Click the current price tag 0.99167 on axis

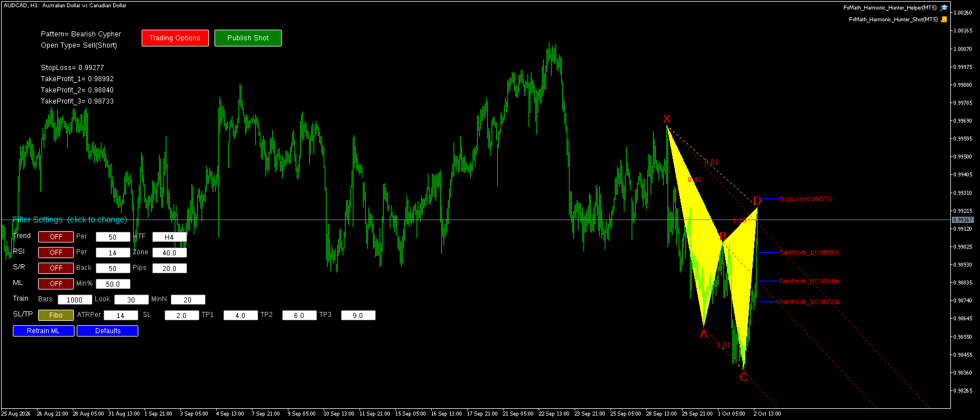pos(963,220)
